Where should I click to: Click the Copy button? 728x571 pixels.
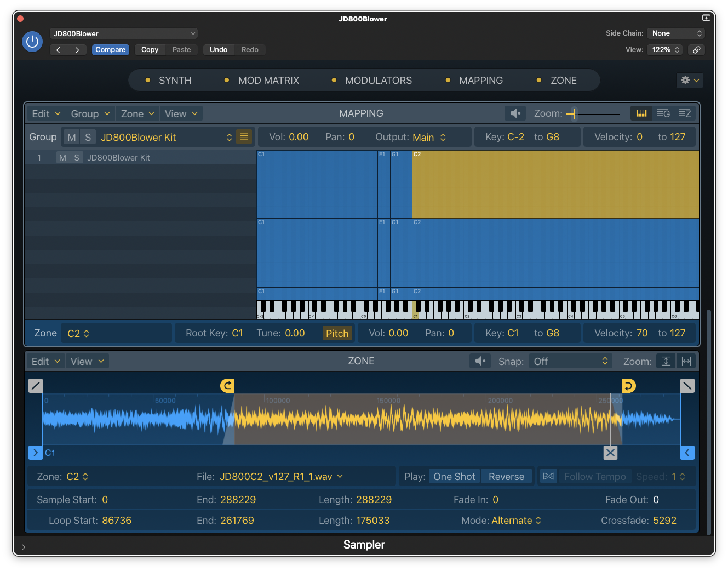[x=150, y=50]
